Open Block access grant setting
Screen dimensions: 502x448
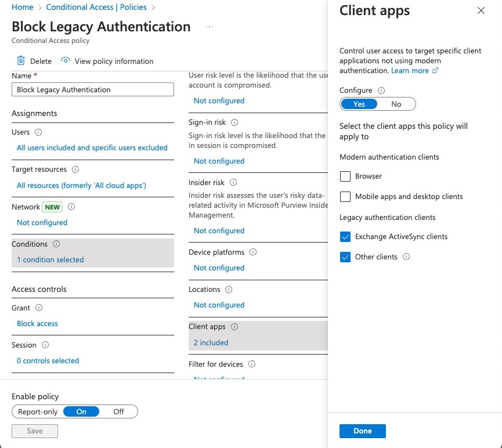37,323
